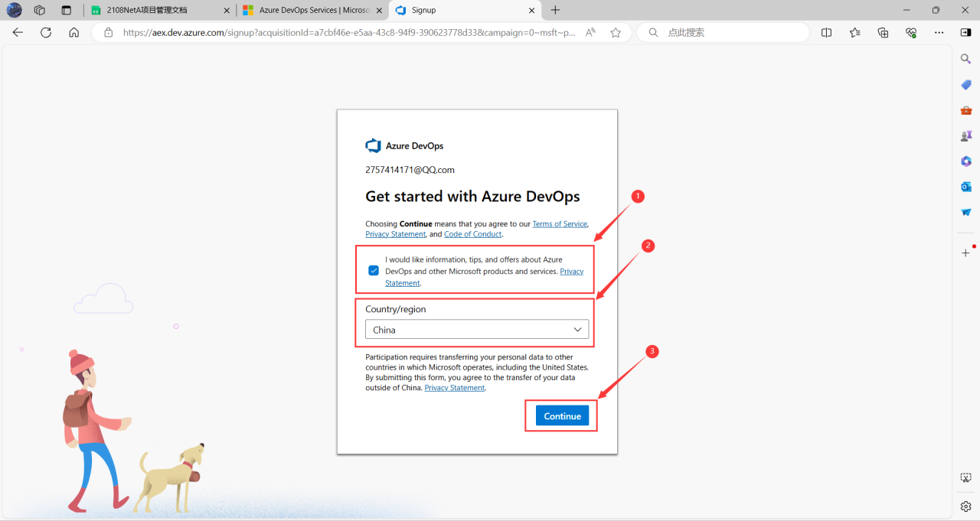Viewport: 980px width, 521px height.
Task: Close the Azure DevOps Services tab
Action: [379, 10]
